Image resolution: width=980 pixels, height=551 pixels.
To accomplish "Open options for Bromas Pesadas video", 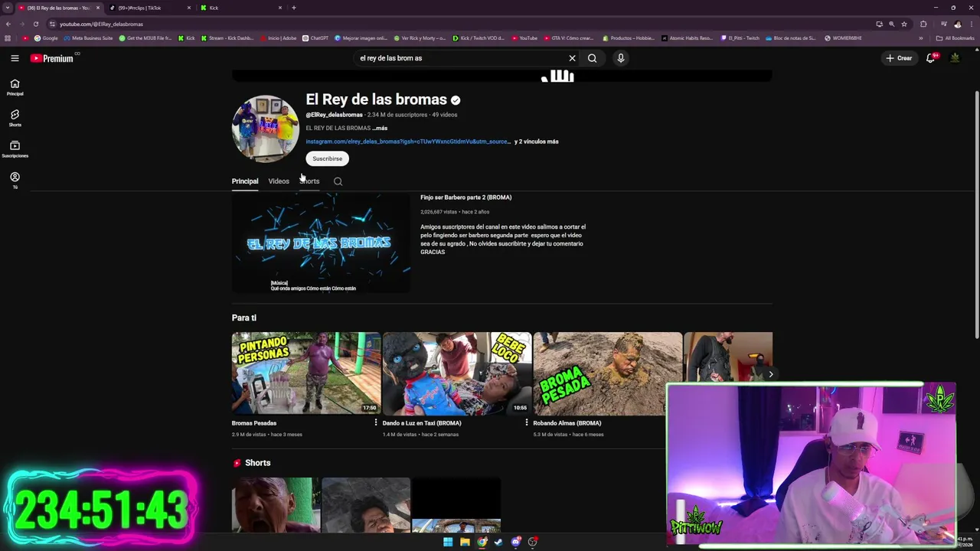I will (376, 423).
